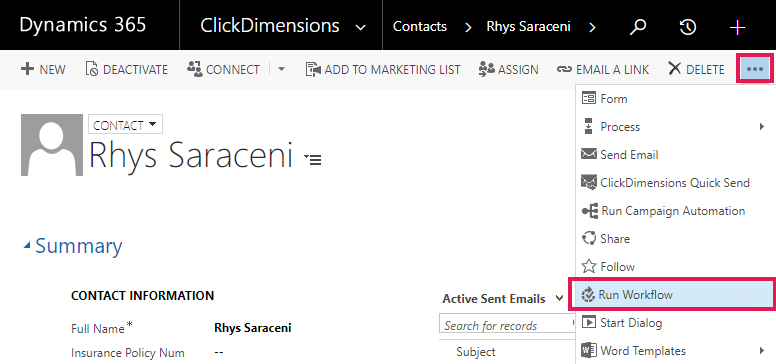Image resolution: width=776 pixels, height=364 pixels.
Task: Open the CONTACT form selector dropdown
Action: pyautogui.click(x=125, y=125)
